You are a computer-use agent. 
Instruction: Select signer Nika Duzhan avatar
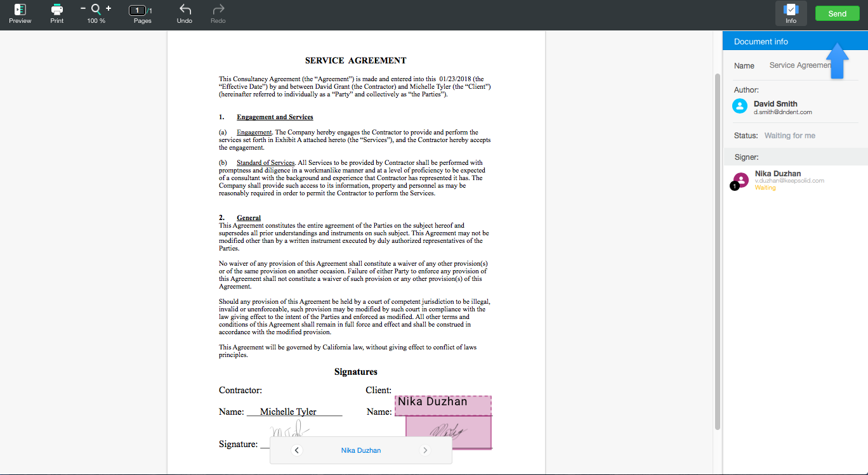[x=740, y=180]
